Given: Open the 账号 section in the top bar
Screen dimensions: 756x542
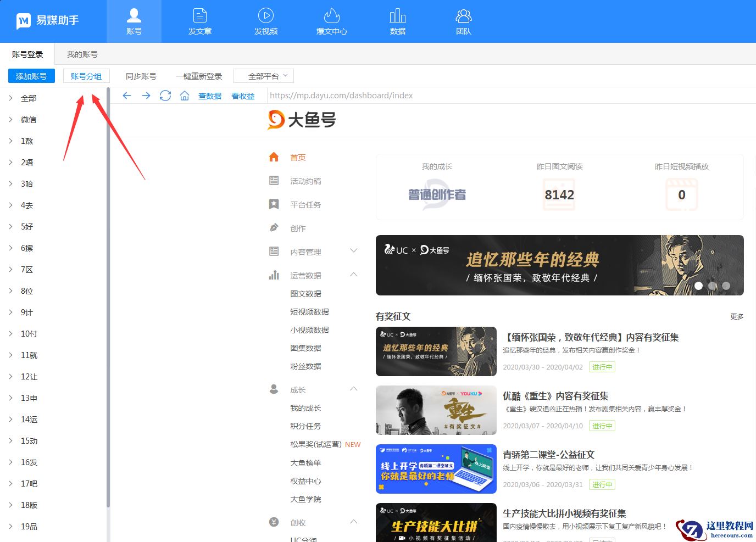Looking at the screenshot, I should point(134,21).
